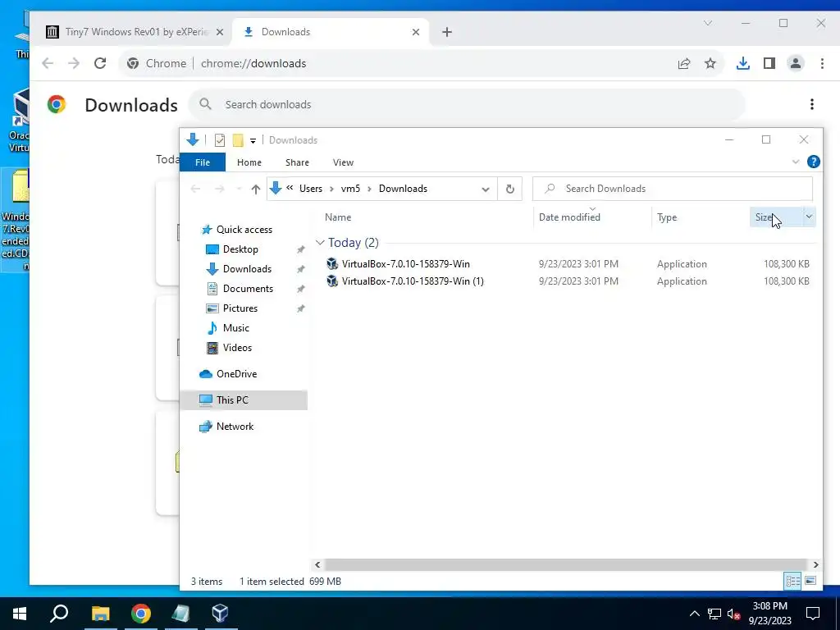
Task: Select VirtualBox-7.0.10-158379-Win (1) file
Action: [x=413, y=281]
